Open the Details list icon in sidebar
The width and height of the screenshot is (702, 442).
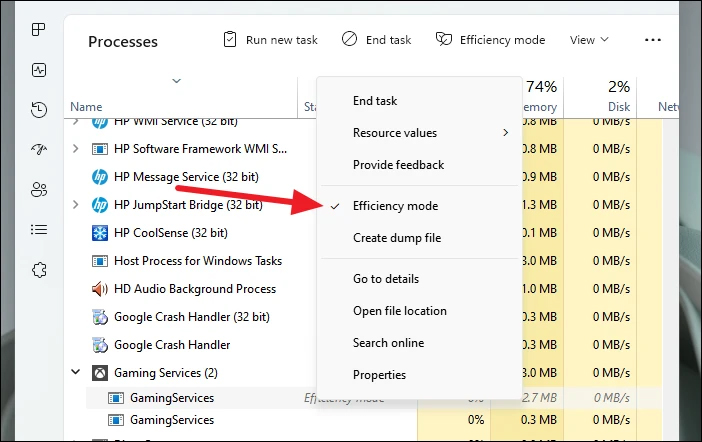coord(39,230)
